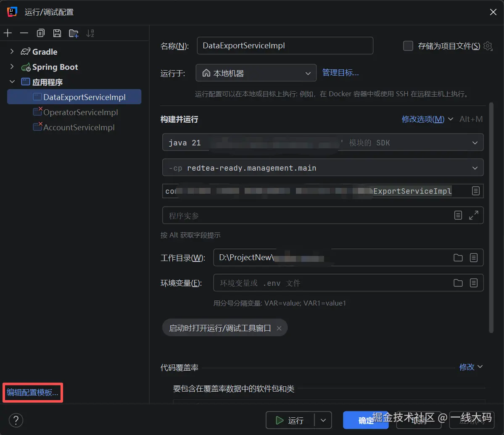
Task: Click the 确定 button
Action: click(x=366, y=420)
